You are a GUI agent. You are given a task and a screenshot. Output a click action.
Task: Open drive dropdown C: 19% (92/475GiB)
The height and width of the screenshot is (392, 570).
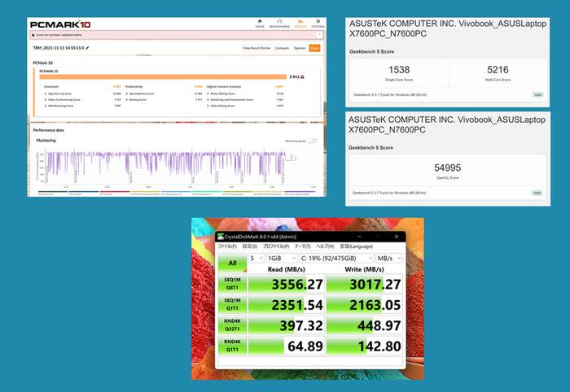(x=336, y=258)
